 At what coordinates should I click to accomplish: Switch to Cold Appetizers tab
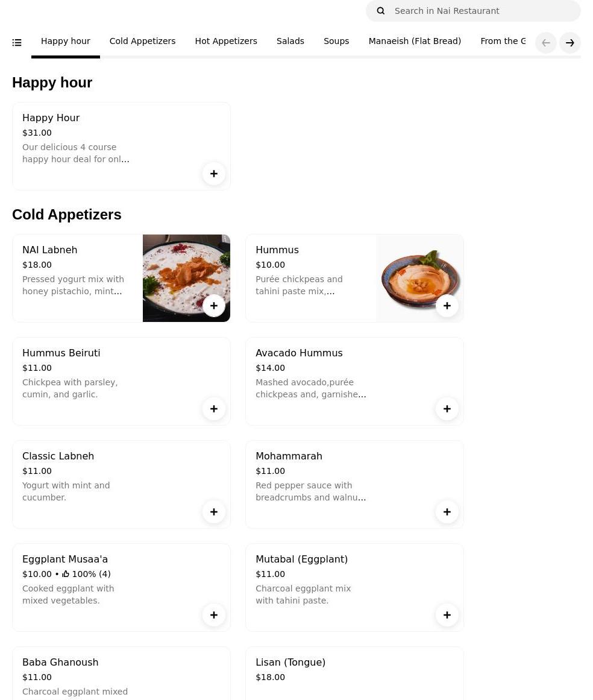click(x=142, y=41)
